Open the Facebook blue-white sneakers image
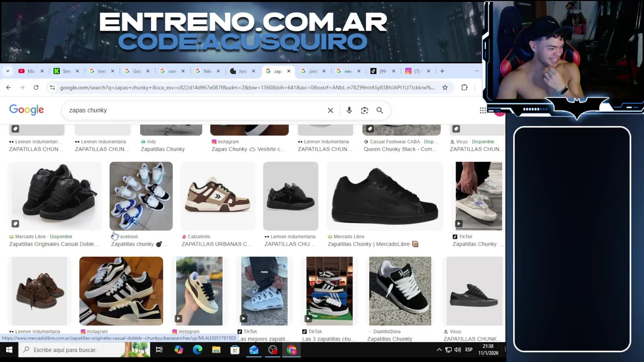644x362 pixels. (x=141, y=196)
